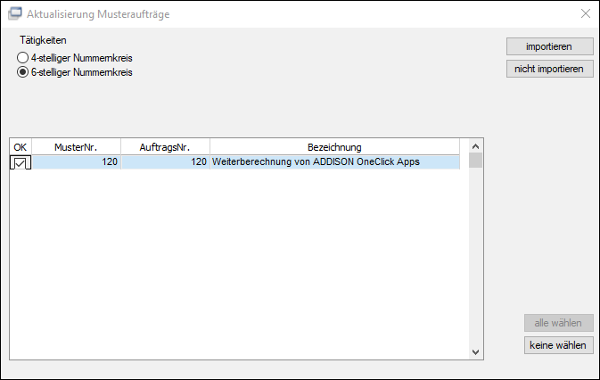The width and height of the screenshot is (600, 380).
Task: Uncheck the OK checkbox for row 120
Action: click(x=20, y=163)
